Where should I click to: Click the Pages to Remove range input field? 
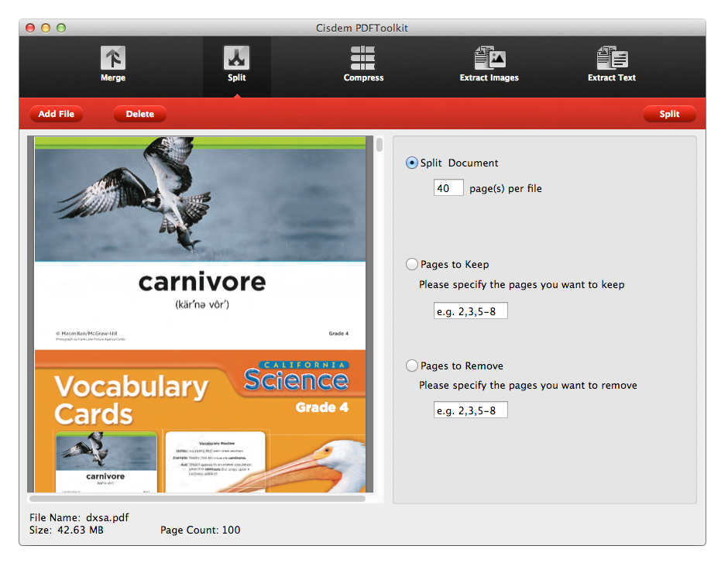pyautogui.click(x=470, y=410)
